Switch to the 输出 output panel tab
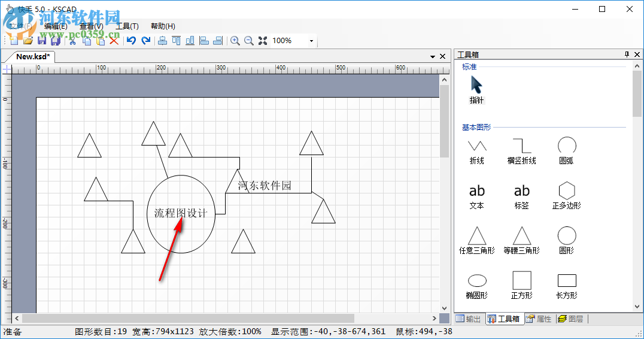 469,319
